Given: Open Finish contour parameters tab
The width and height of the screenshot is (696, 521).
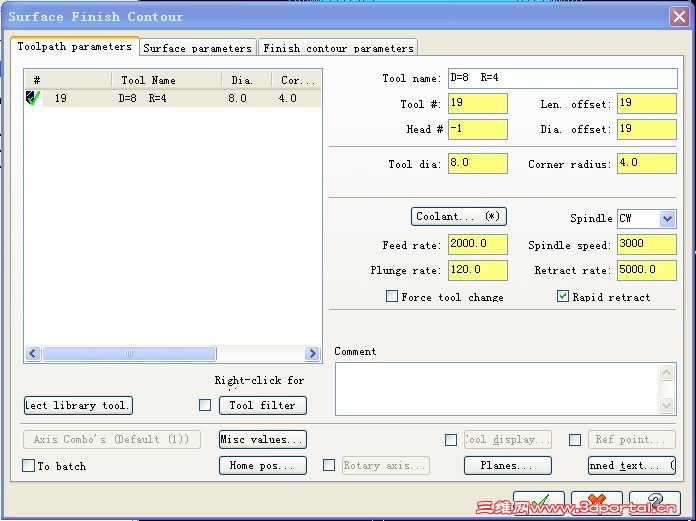Looking at the screenshot, I should click(338, 48).
